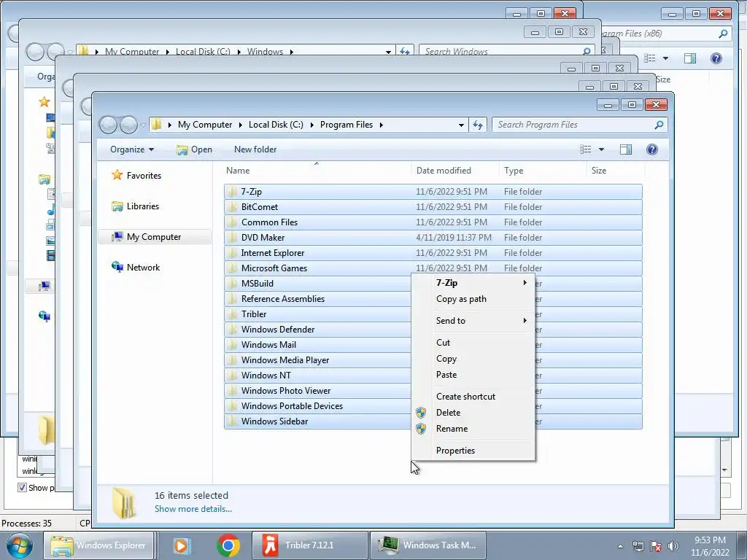747x560 pixels.
Task: Click the Windows Sidebar folder icon
Action: pyautogui.click(x=232, y=421)
